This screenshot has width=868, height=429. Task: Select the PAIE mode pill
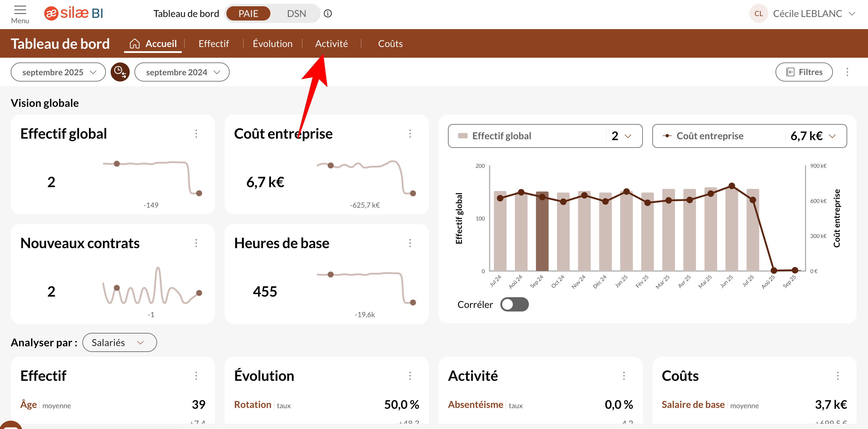[248, 13]
